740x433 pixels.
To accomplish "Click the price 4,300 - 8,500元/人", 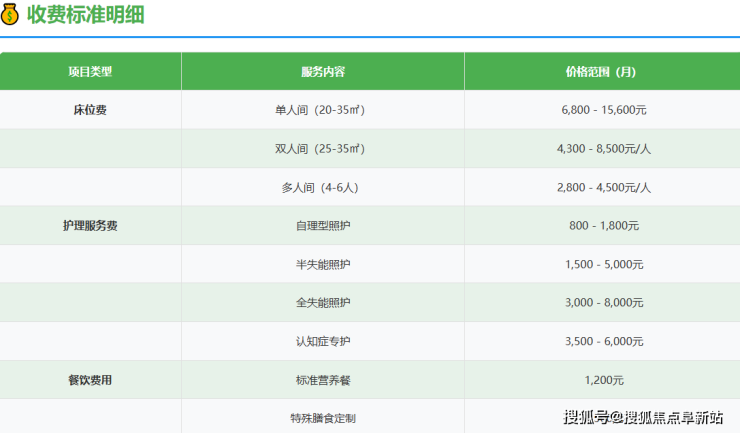I will [x=603, y=149].
